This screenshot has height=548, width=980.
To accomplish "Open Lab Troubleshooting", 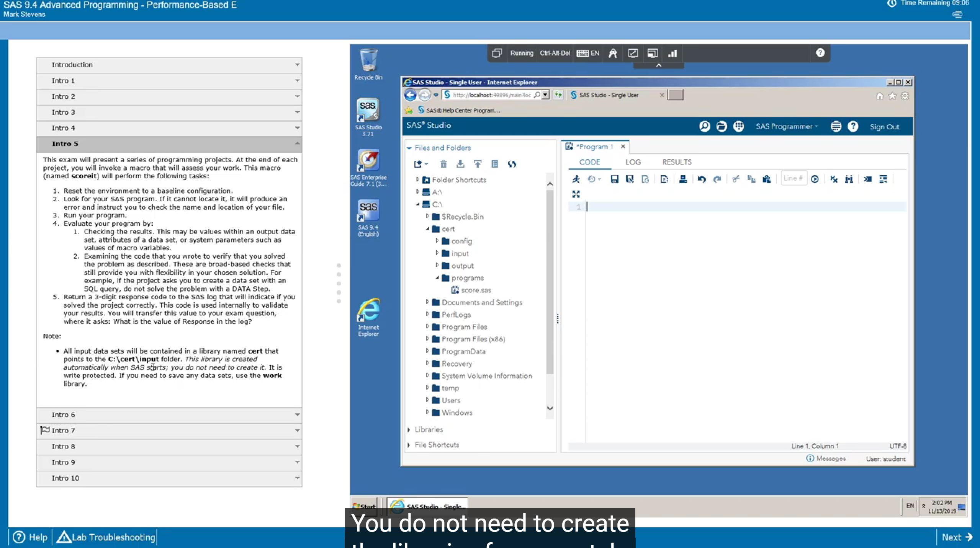I will pos(106,537).
